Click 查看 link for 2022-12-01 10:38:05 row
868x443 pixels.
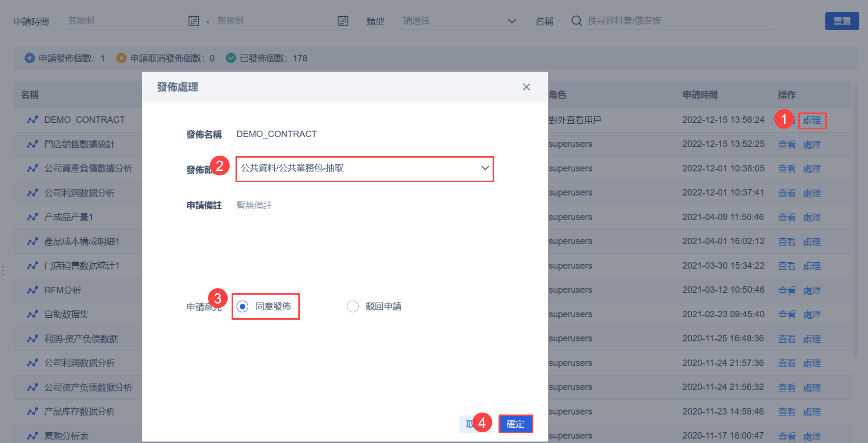787,168
